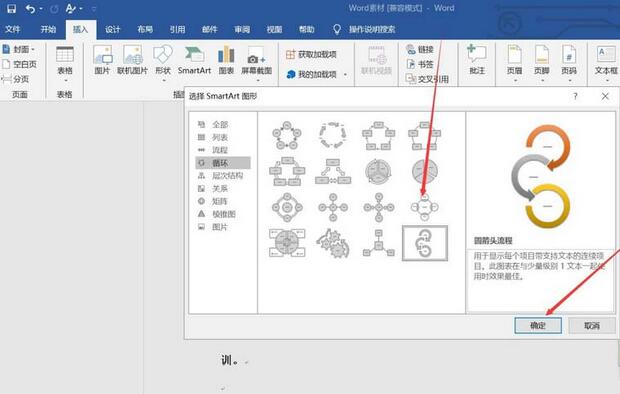The width and height of the screenshot is (620, 394).
Task: Undo the last action
Action: 30,8
